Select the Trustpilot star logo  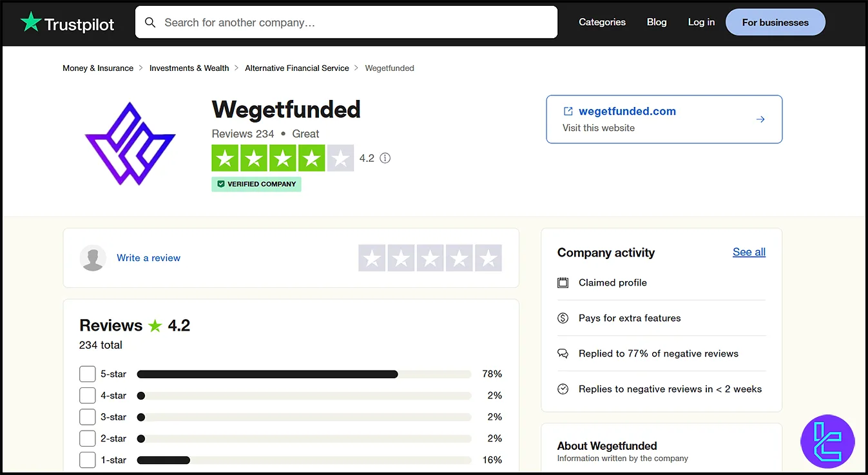click(x=30, y=22)
